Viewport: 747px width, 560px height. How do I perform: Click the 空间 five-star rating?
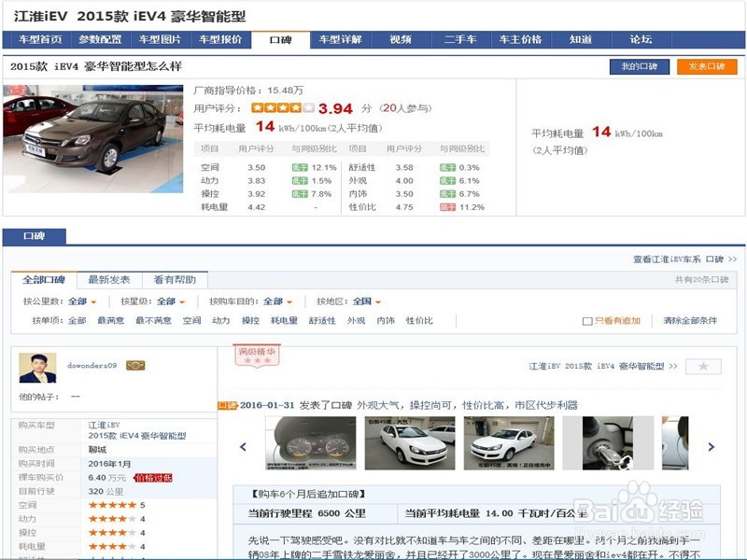112,505
